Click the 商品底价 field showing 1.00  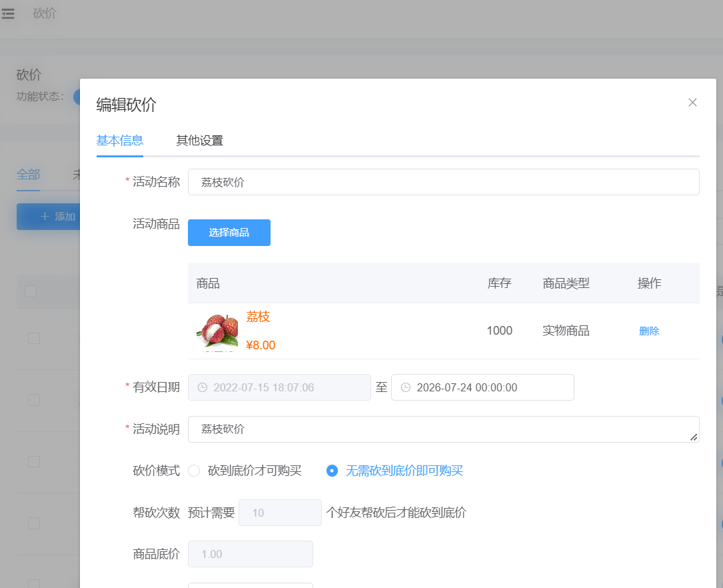[x=251, y=555]
